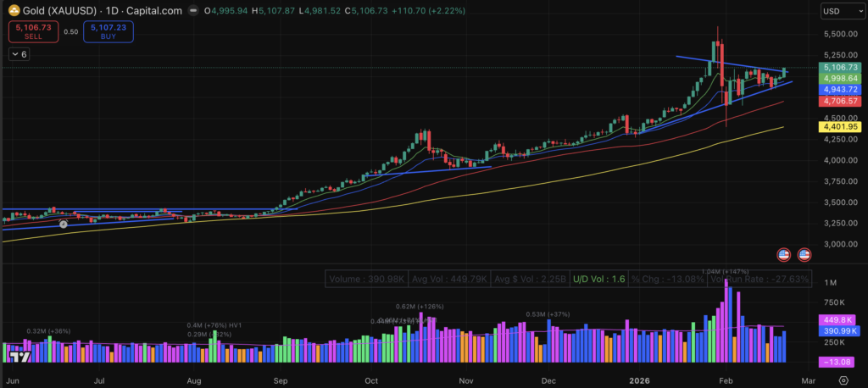Click the red 4,706.57 price label
Image resolution: width=868 pixels, height=388 pixels.
[838, 100]
